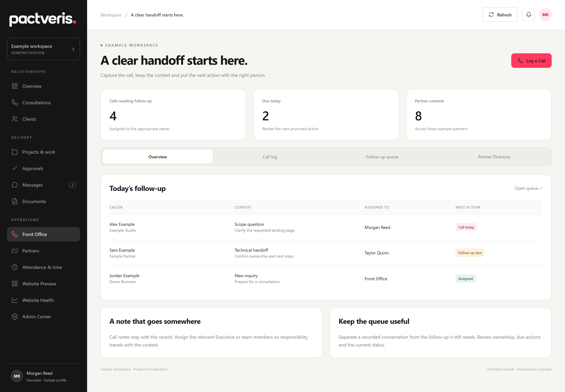Screen dimensions: 565x392
Task: Expand the Example workspace switcher chevron
Action: [x=73, y=49]
